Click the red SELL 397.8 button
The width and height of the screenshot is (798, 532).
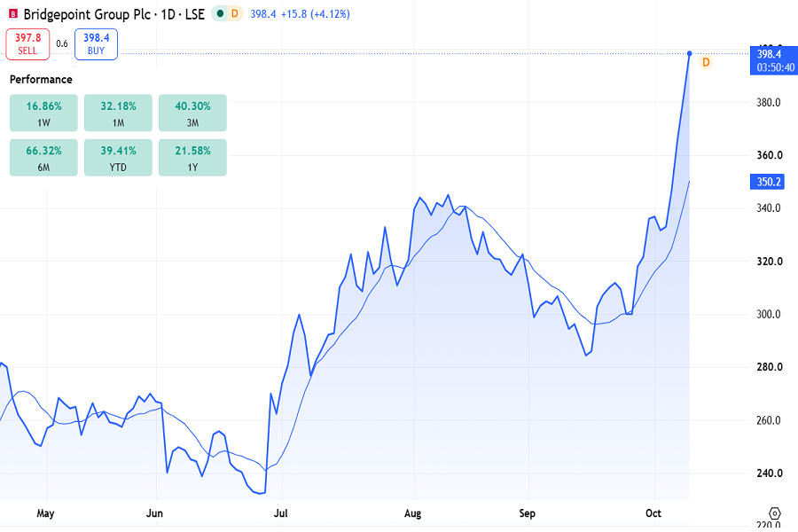tap(27, 44)
